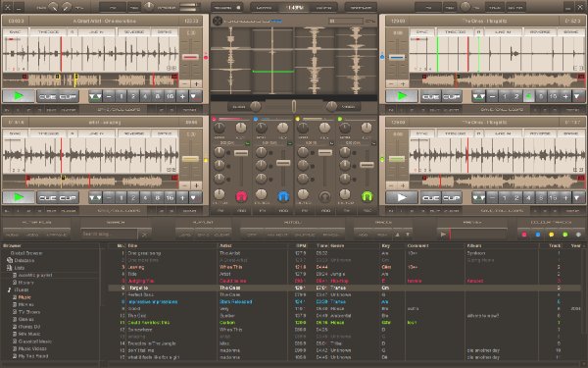
Task: Toggle the FX button under mixer channel 1
Action: (x=220, y=211)
